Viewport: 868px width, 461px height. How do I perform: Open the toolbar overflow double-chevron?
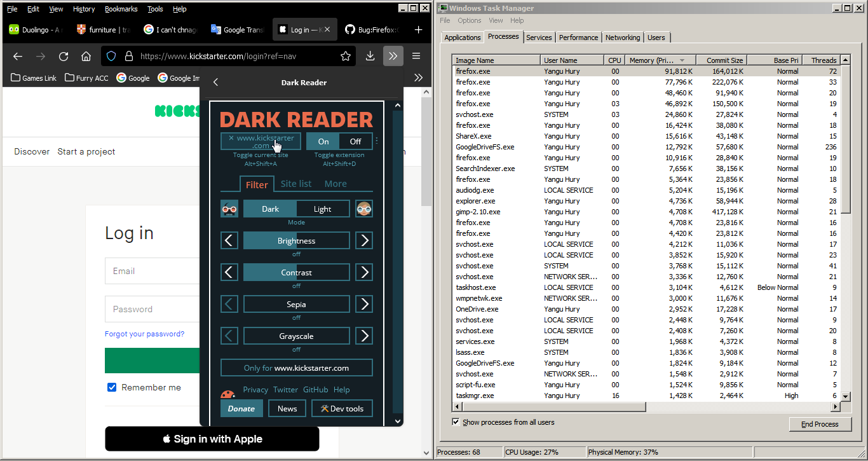tap(393, 56)
